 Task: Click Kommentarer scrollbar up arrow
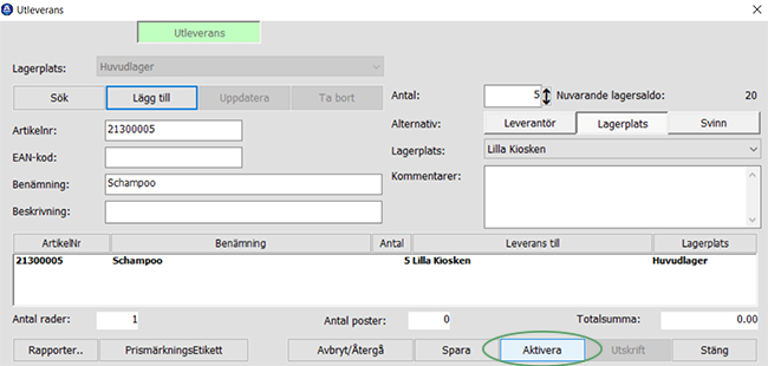point(754,174)
